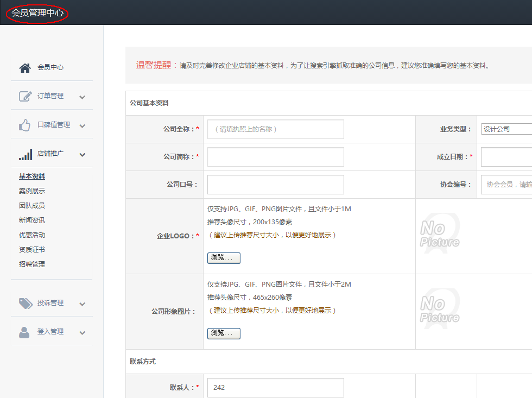Open the 业务类型 dropdown showing 设计公司
The image size is (532, 398).
[x=506, y=129]
